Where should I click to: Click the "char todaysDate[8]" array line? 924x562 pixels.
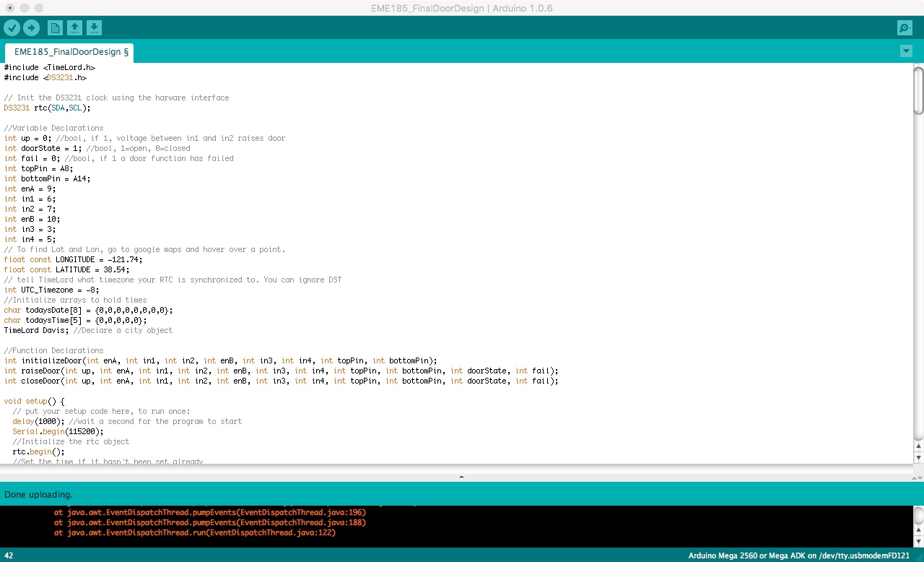(x=89, y=310)
